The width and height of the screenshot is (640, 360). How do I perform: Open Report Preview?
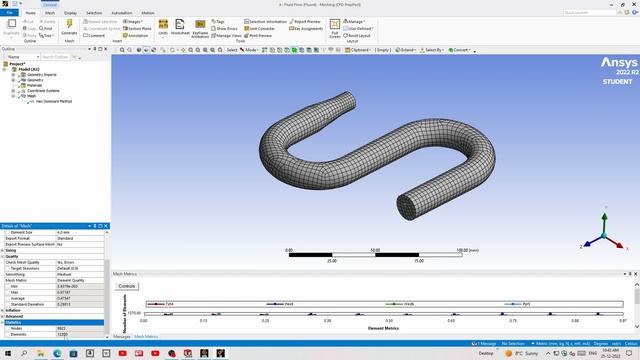click(305, 21)
